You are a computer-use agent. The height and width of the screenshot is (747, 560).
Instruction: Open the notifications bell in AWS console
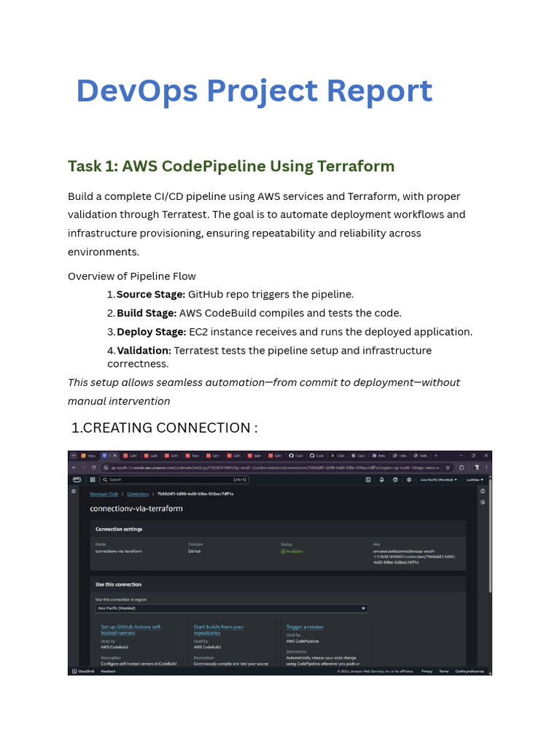pos(381,480)
